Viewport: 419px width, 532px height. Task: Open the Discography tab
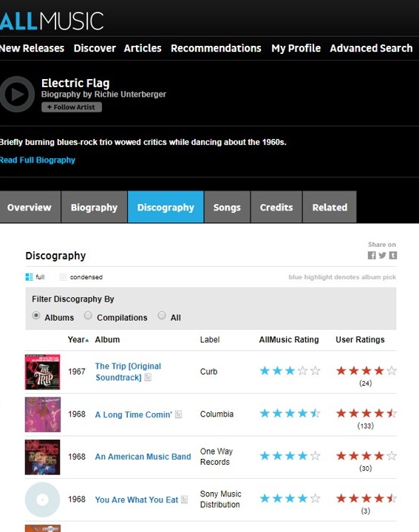tap(166, 207)
